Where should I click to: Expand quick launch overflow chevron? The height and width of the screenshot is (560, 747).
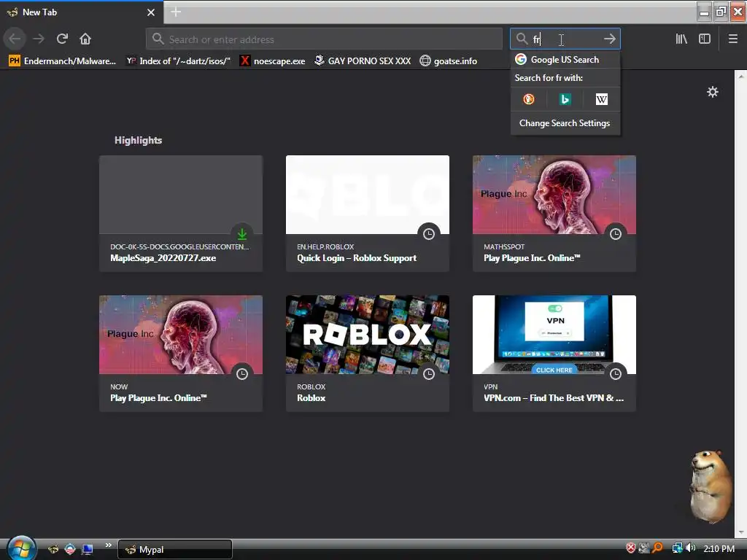[108, 545]
